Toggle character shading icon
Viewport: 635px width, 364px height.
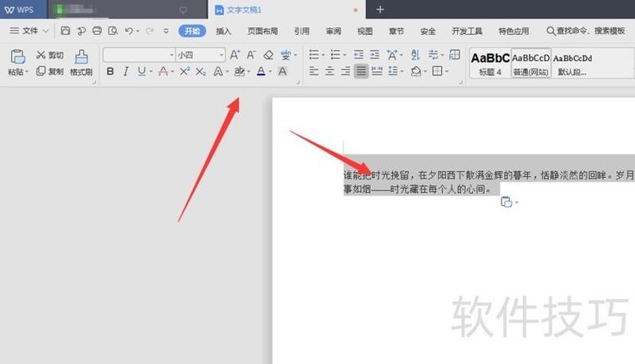pyautogui.click(x=282, y=72)
